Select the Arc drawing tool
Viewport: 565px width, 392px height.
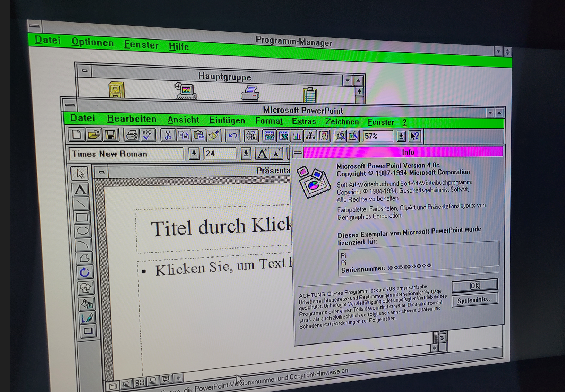tap(83, 244)
